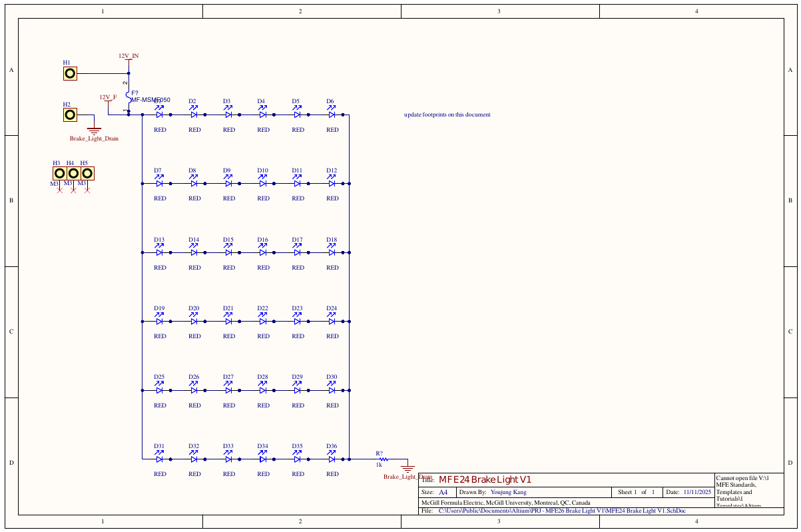This screenshot has height=532, width=801.
Task: Select the H2 mounting hole symbol
Action: tap(70, 115)
